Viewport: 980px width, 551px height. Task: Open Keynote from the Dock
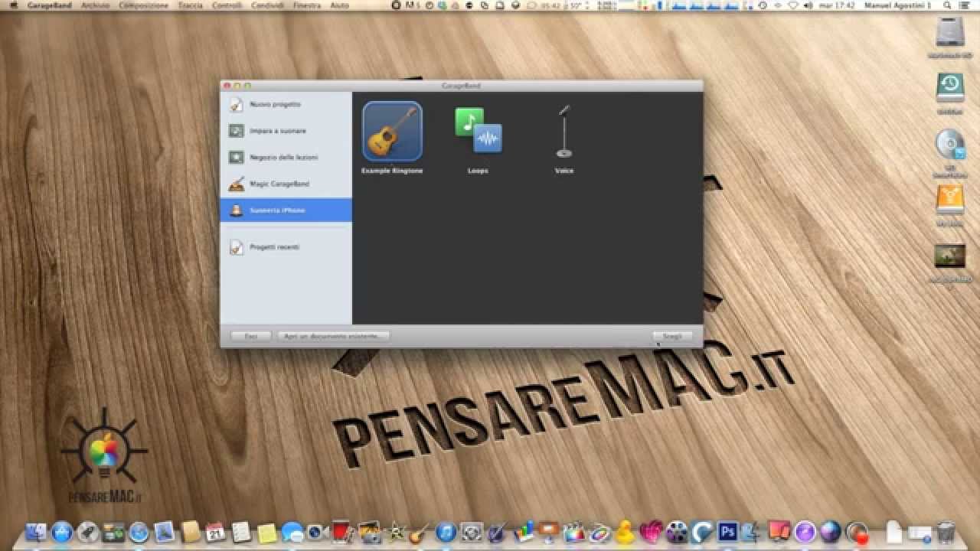tap(548, 532)
